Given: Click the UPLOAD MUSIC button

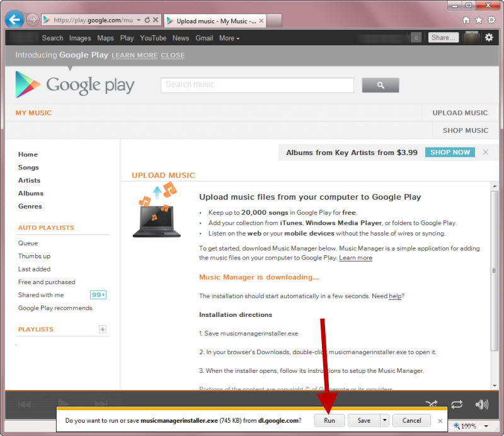Looking at the screenshot, I should point(460,113).
